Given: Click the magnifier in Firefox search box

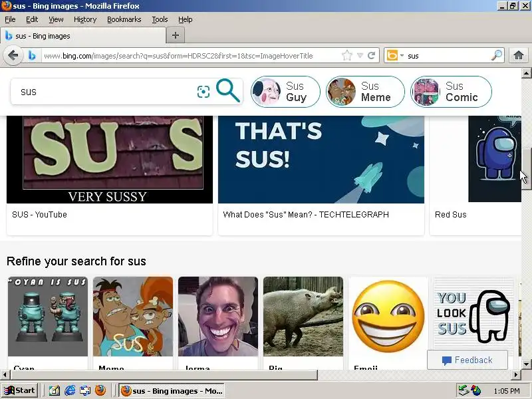Looking at the screenshot, I should click(497, 55).
